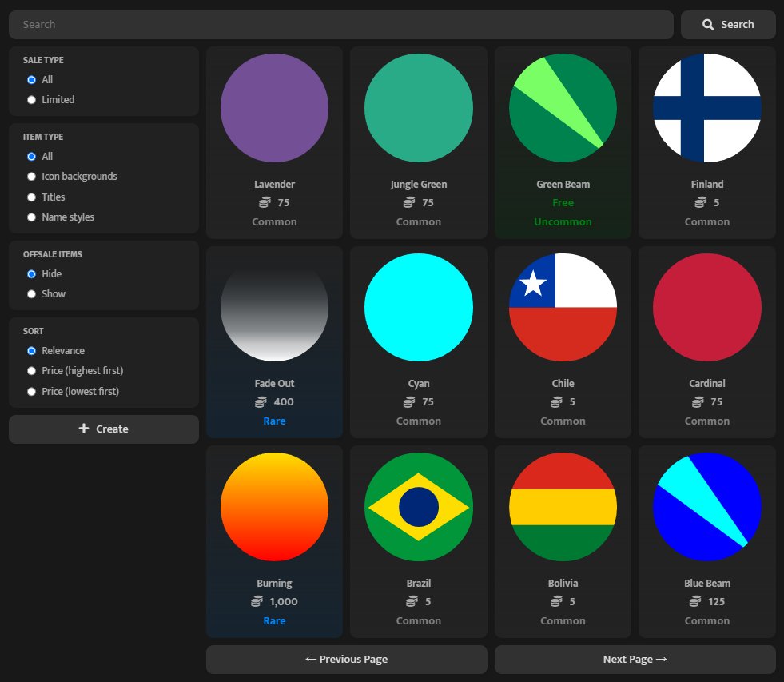This screenshot has height=682, width=784.
Task: Click the Rare label under Burning
Action: 274,620
